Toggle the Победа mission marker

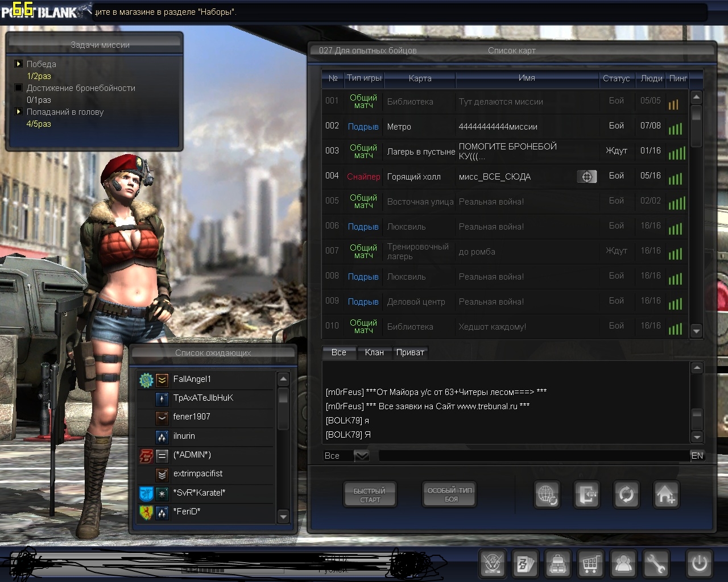tap(19, 64)
